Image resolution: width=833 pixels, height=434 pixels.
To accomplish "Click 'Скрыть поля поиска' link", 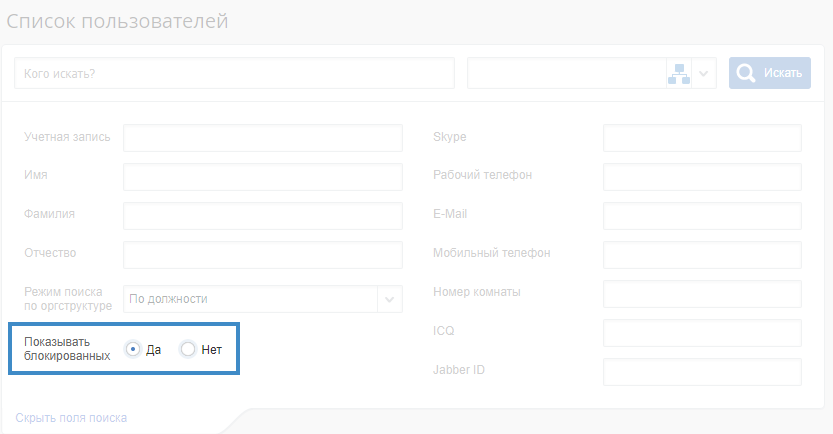I will [71, 418].
